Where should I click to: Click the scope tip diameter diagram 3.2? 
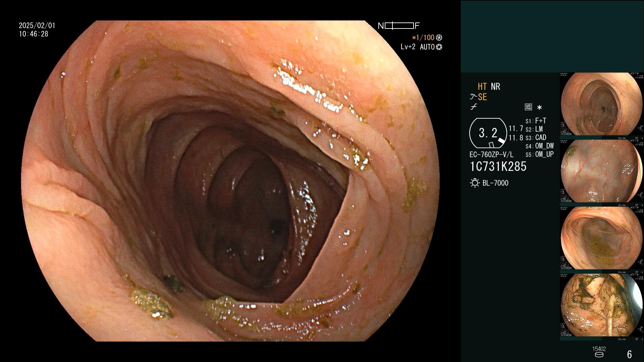click(x=488, y=133)
